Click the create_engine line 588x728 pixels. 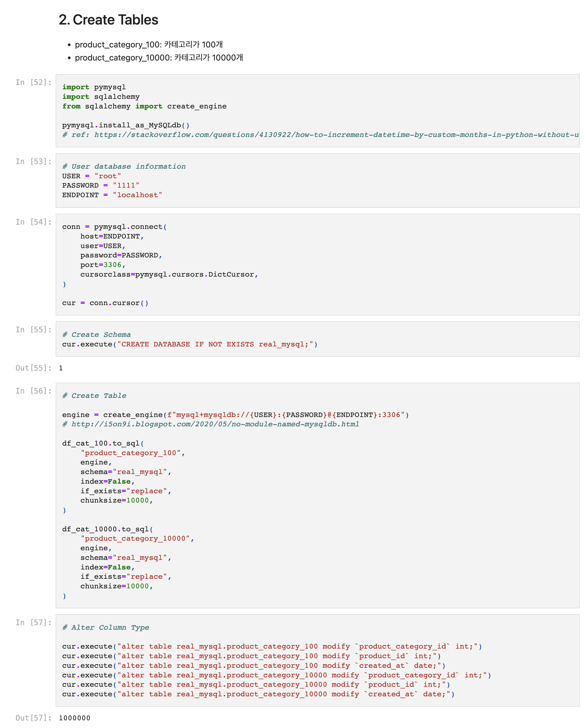[x=235, y=415]
